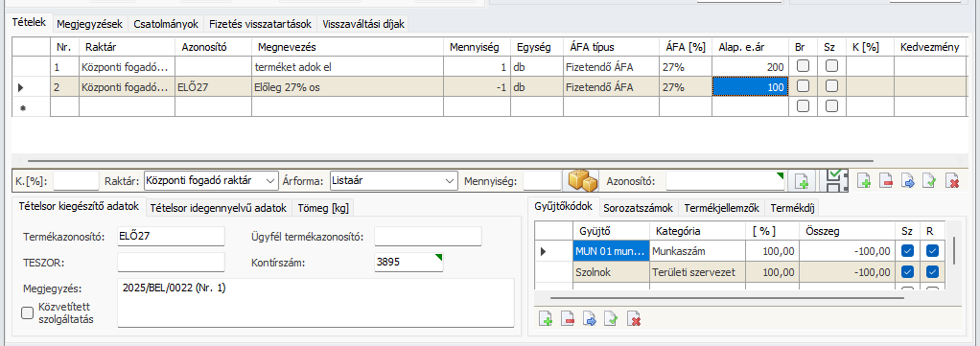Select MUN 01 row via its row indicator arrow
Viewport: 980px width, 346px height.
pyautogui.click(x=543, y=251)
